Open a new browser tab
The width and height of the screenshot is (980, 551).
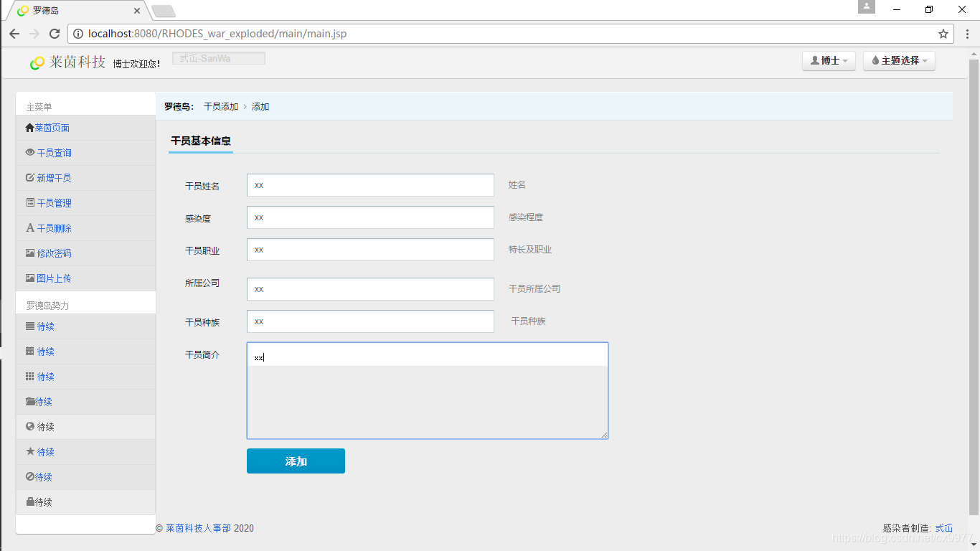tap(164, 11)
